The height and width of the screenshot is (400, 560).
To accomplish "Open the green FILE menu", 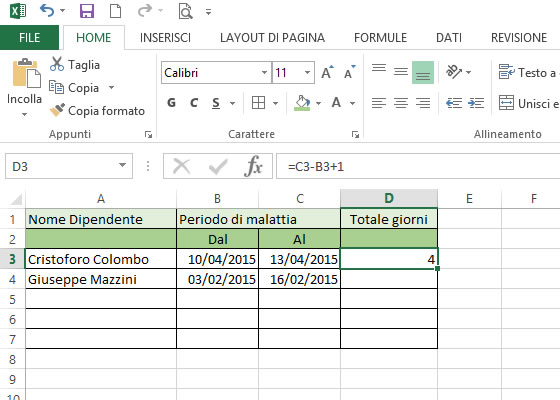I will pos(29,38).
